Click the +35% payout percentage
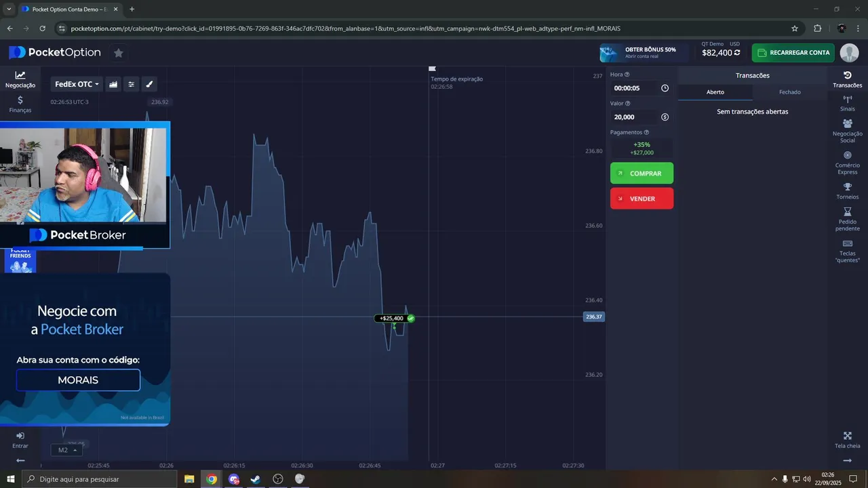Viewport: 868px width, 488px height. point(642,145)
